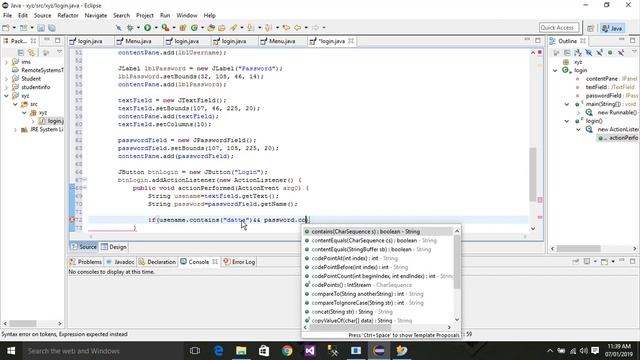
Task: Collapse All in Package Explorer
Action: click(x=21, y=53)
